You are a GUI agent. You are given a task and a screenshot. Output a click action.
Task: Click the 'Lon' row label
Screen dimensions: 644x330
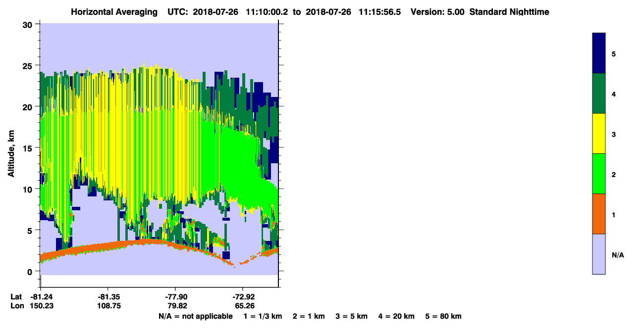pos(17,306)
